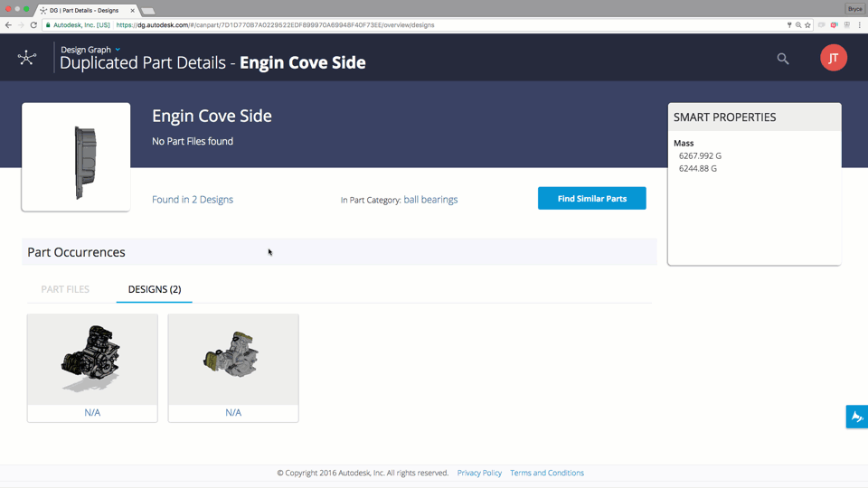The width and height of the screenshot is (868, 488).
Task: Click the secure lock icon in address bar
Action: pos(48,25)
